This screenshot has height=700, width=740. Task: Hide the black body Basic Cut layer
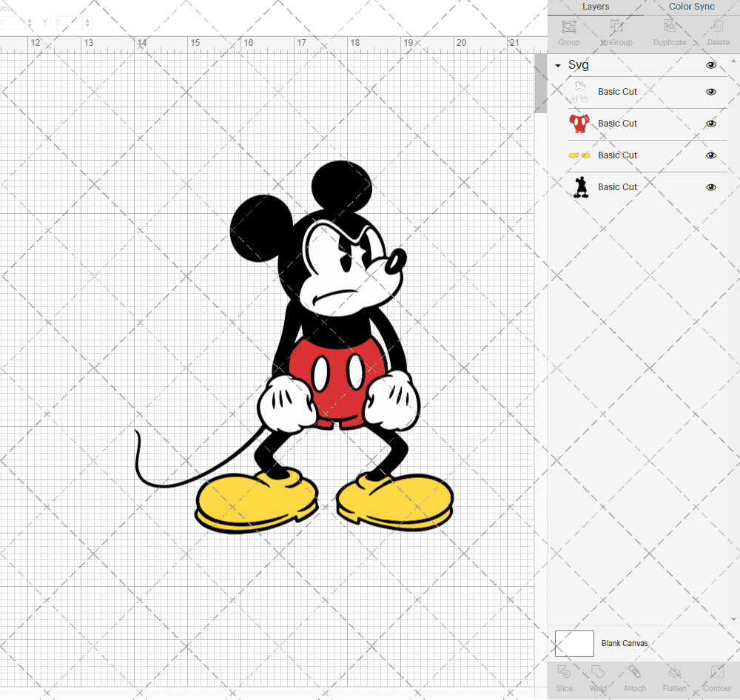tap(710, 187)
